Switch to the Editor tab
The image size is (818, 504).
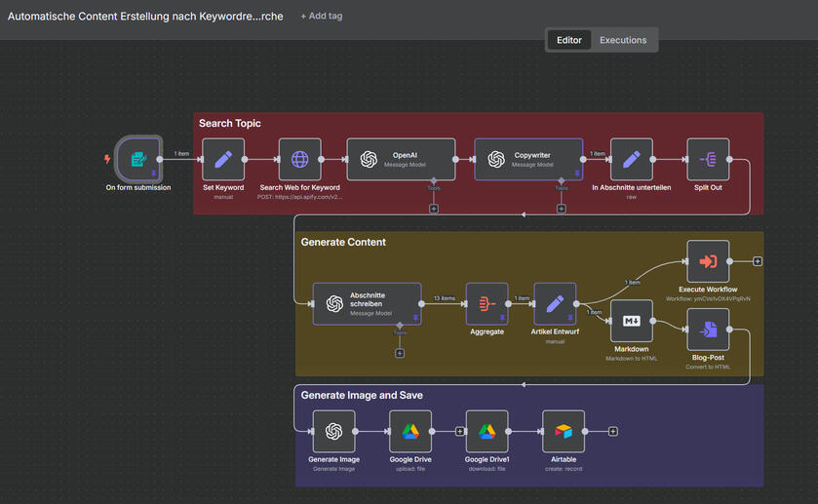click(568, 40)
